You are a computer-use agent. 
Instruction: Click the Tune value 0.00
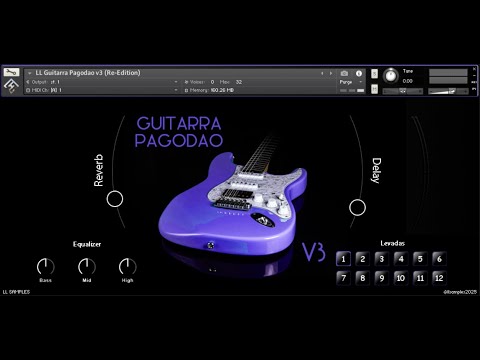click(x=407, y=81)
